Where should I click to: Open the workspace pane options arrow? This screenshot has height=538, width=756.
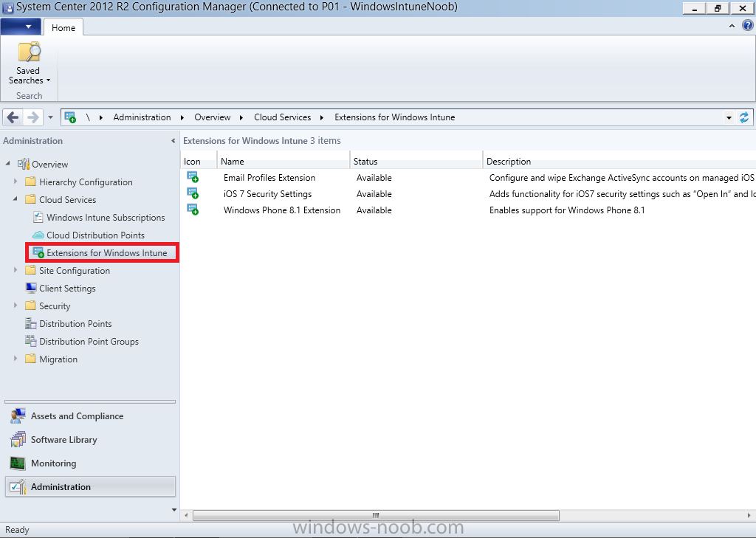point(174,509)
